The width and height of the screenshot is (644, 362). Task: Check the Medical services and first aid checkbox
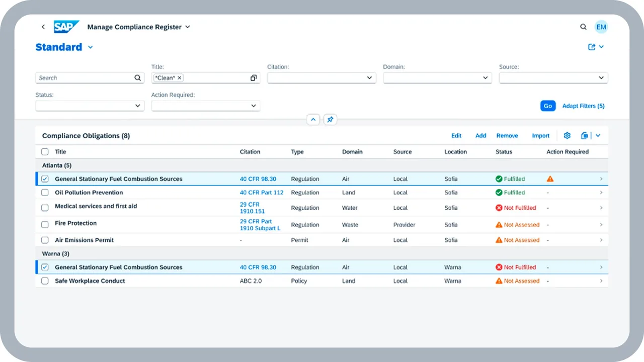pyautogui.click(x=45, y=208)
